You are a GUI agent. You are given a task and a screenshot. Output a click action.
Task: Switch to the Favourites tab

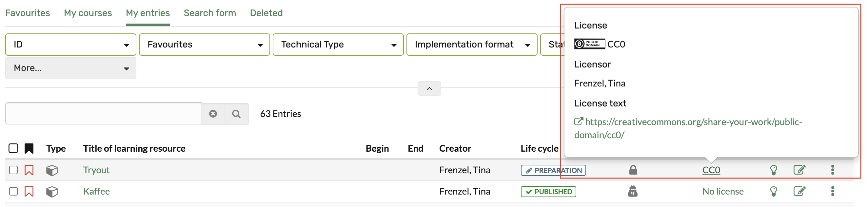[28, 13]
